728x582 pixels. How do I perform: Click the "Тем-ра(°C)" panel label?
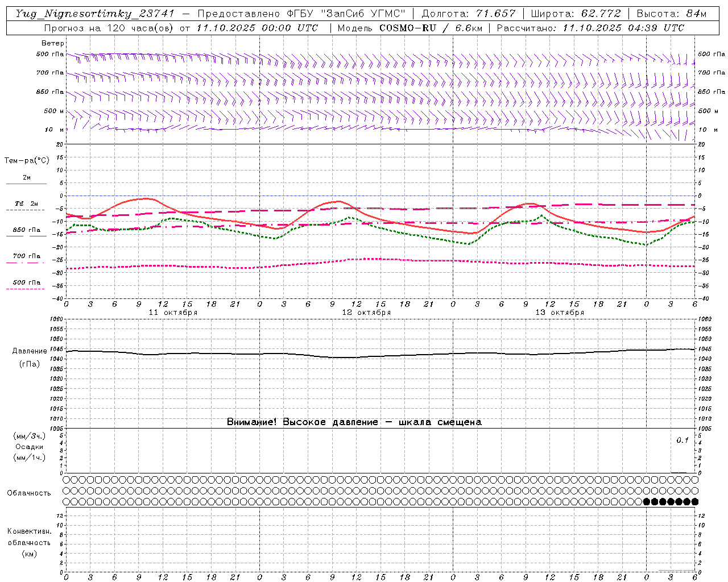pyautogui.click(x=27, y=161)
